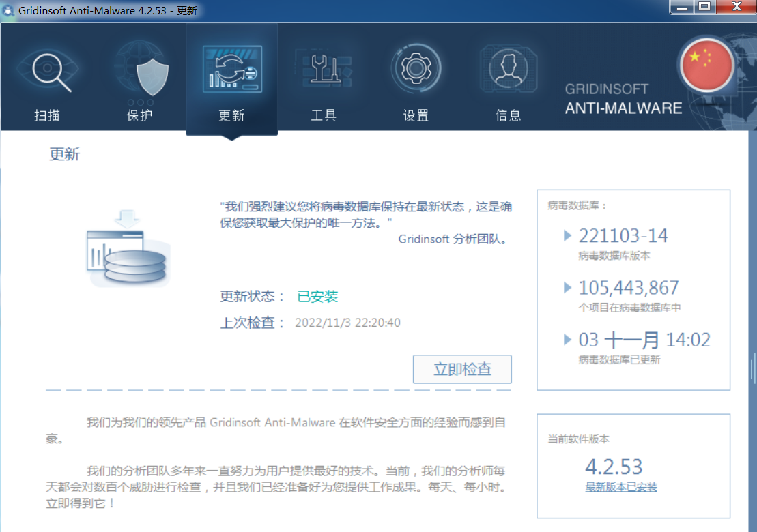Click the app icon in title bar
Image resolution: width=757 pixels, height=532 pixels.
coord(8,10)
